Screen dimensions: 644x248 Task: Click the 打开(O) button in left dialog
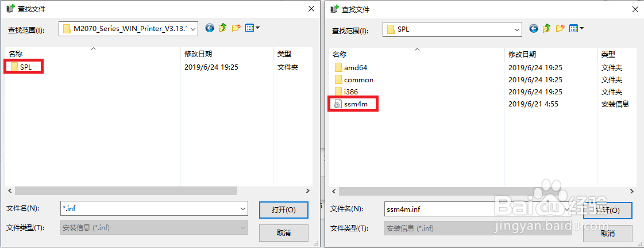[283, 210]
